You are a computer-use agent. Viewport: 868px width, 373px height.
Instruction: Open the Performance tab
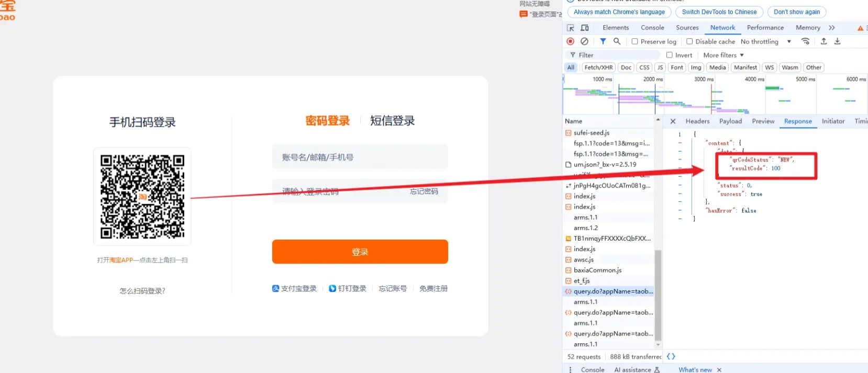(x=765, y=28)
